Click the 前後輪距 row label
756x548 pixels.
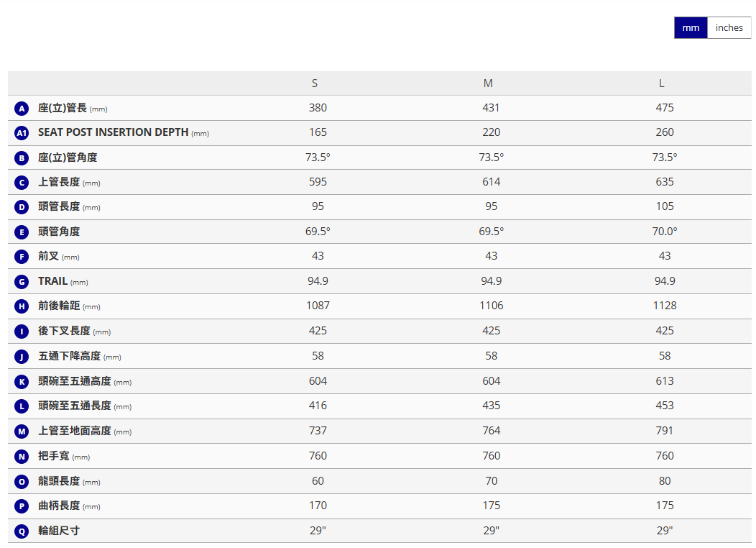(x=59, y=306)
